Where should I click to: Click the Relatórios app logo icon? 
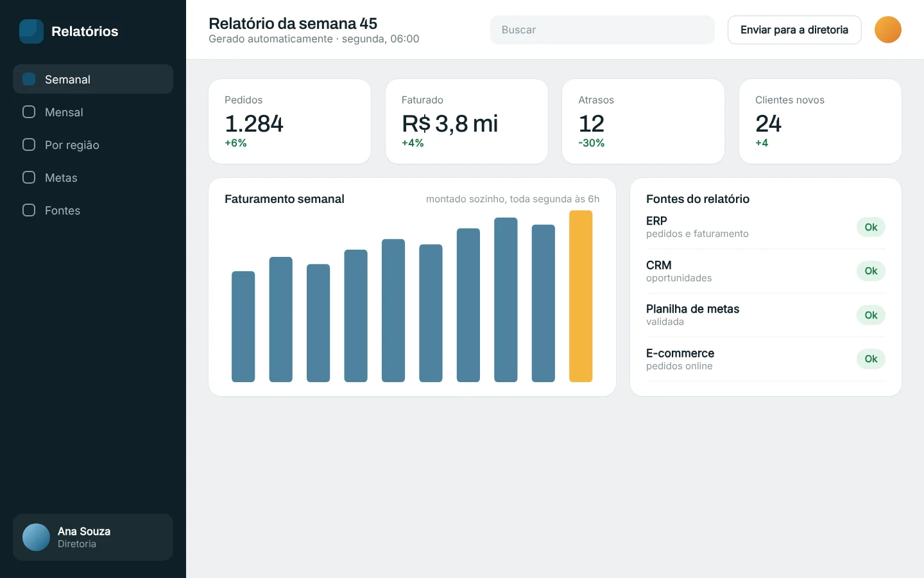(31, 31)
